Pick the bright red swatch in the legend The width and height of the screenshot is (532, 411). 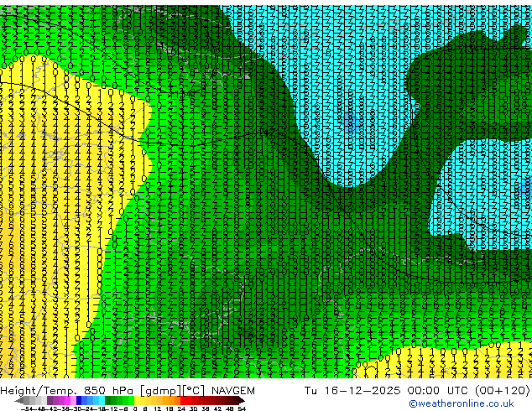click(x=183, y=401)
